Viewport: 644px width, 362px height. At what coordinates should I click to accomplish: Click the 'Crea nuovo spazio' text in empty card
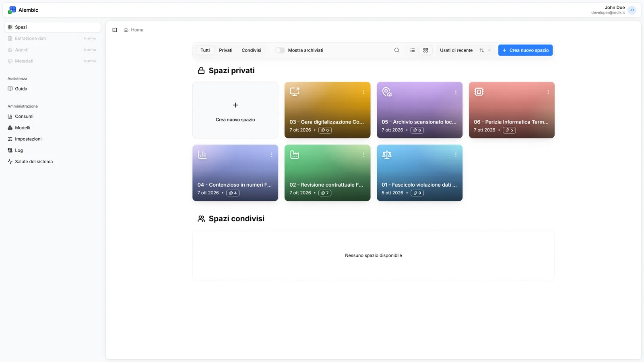(235, 119)
